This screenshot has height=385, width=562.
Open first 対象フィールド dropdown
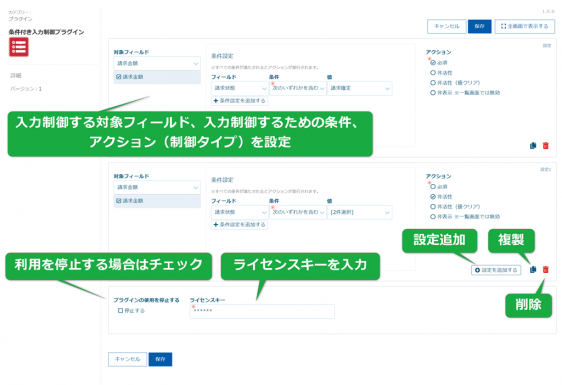(157, 63)
